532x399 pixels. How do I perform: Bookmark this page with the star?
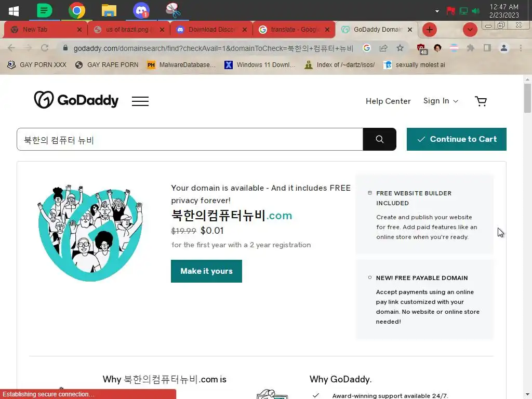pos(400,48)
